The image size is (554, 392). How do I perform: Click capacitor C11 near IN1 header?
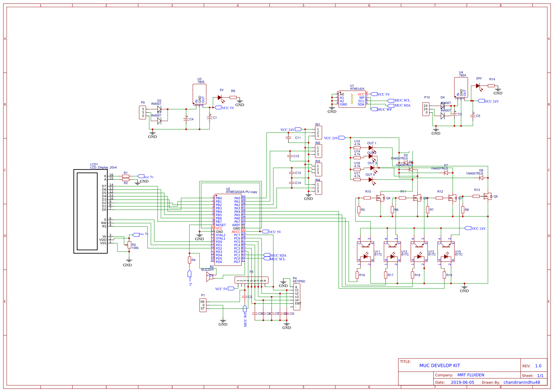(289, 138)
